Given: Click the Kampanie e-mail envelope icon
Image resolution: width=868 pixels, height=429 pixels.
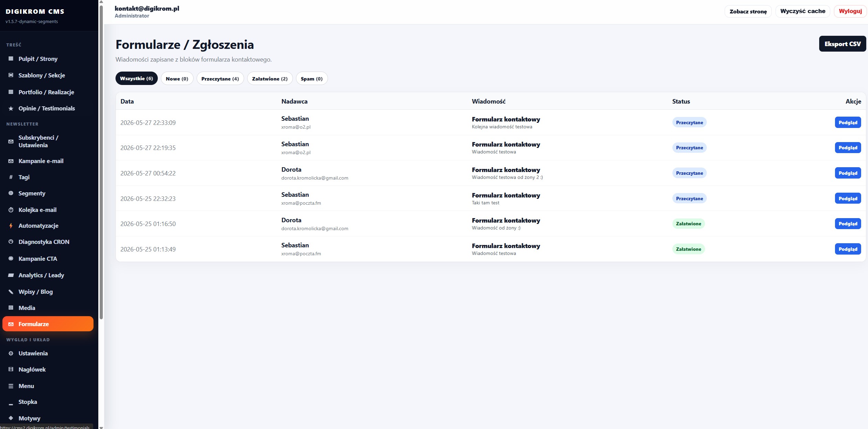Looking at the screenshot, I should click(11, 161).
